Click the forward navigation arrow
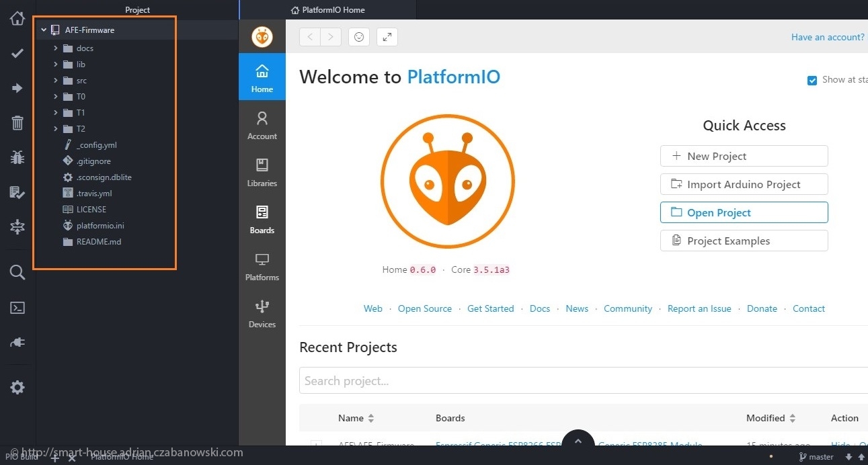Screen dimensions: 868x465 coord(331,37)
